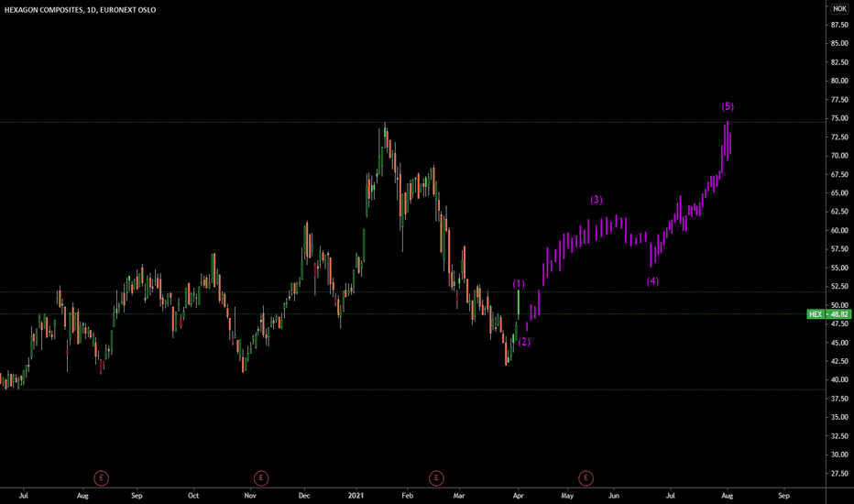Select the wave (1) label
The width and height of the screenshot is (854, 504).
point(519,284)
